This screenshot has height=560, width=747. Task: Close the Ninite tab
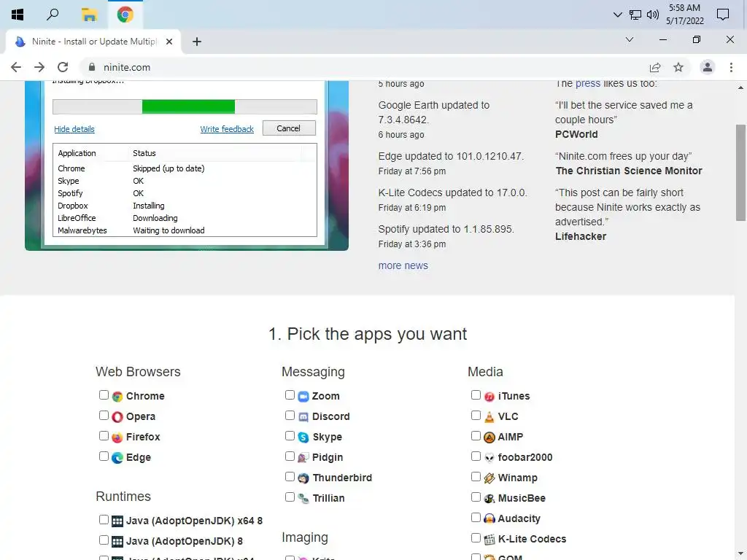169,42
